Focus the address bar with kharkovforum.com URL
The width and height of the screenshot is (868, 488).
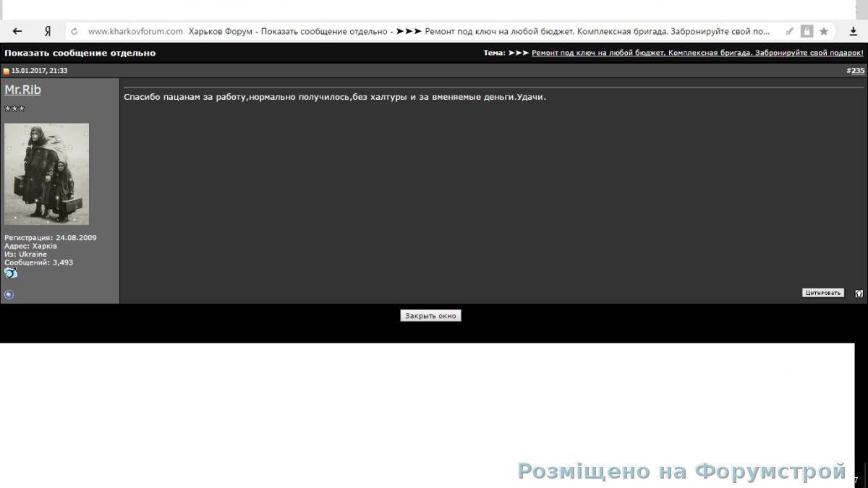[434, 31]
